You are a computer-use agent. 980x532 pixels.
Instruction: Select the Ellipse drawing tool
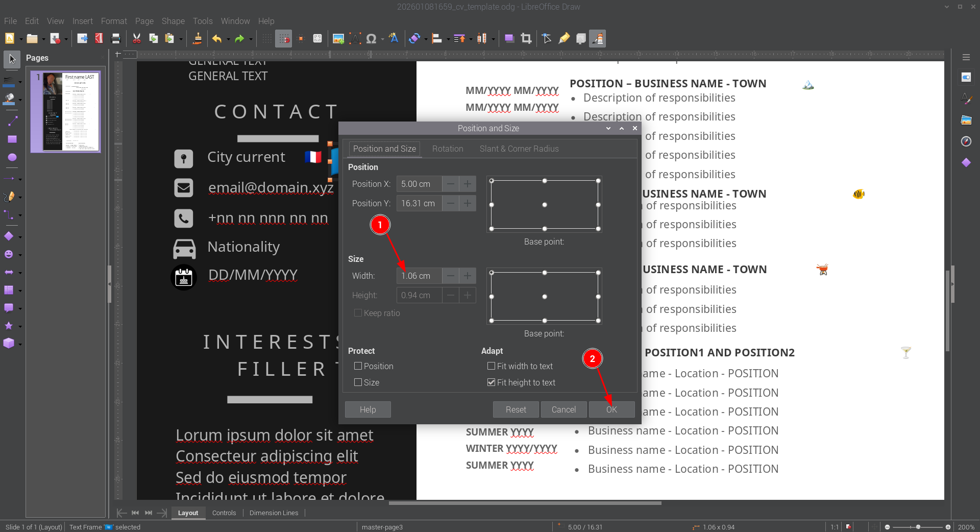tap(12, 157)
